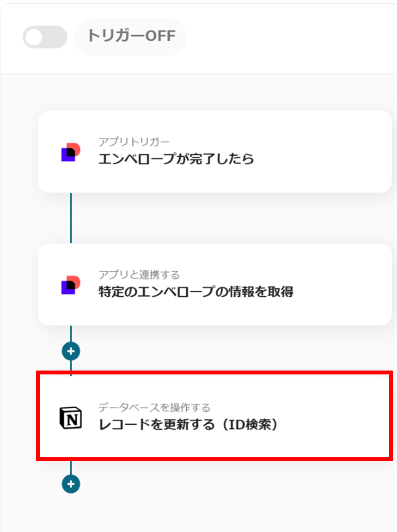The image size is (397, 532).
Task: Open the 特定のエンベロープの情報を取得 step title
Action: [x=196, y=292]
